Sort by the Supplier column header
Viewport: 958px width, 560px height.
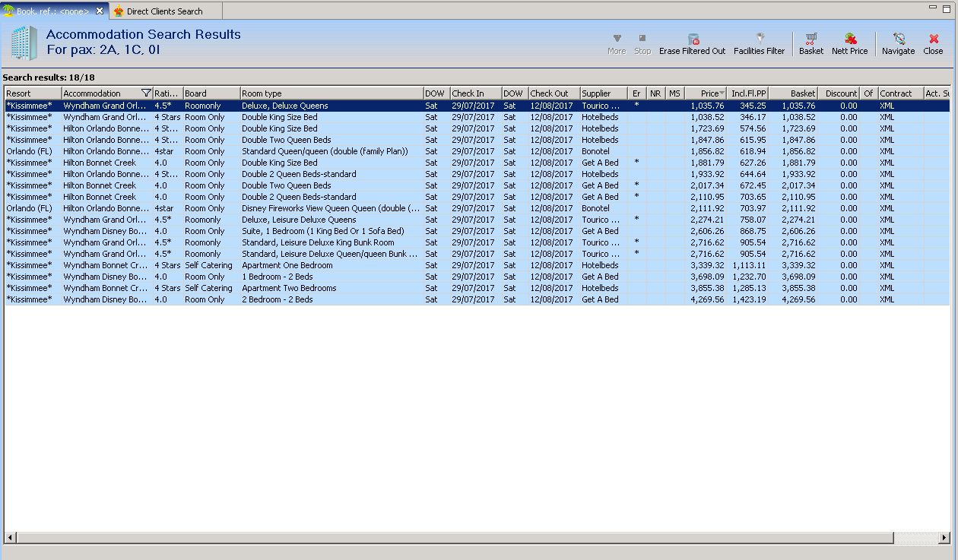[x=604, y=93]
